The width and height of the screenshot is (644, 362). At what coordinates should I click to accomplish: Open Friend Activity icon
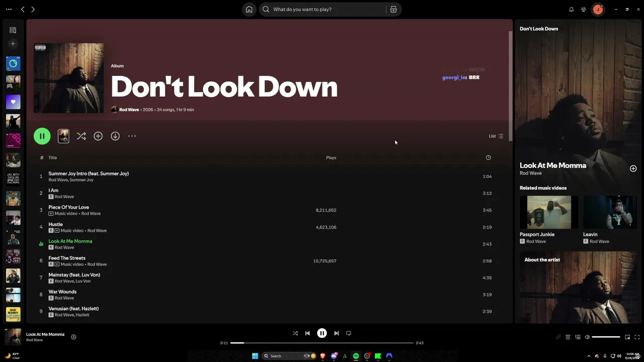click(x=584, y=10)
